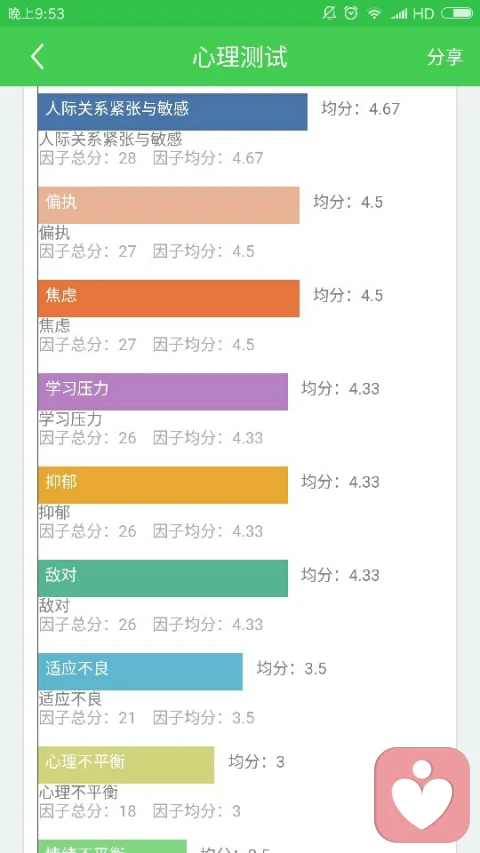This screenshot has height=853, width=480.
Task: Select the light blue 适应不良 bar
Action: click(x=140, y=671)
